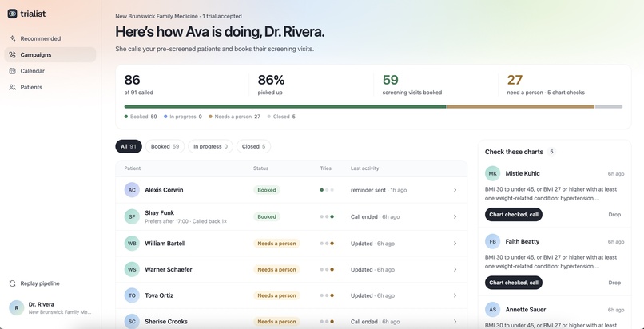Click Tova Ortiz's TO avatar
The image size is (644, 329).
tap(132, 295)
